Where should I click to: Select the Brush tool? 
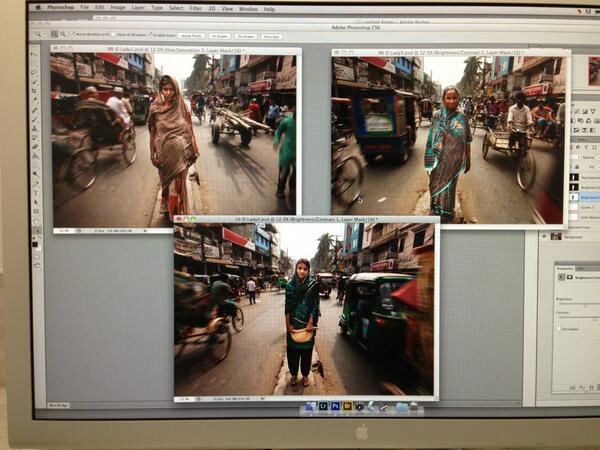[x=35, y=119]
